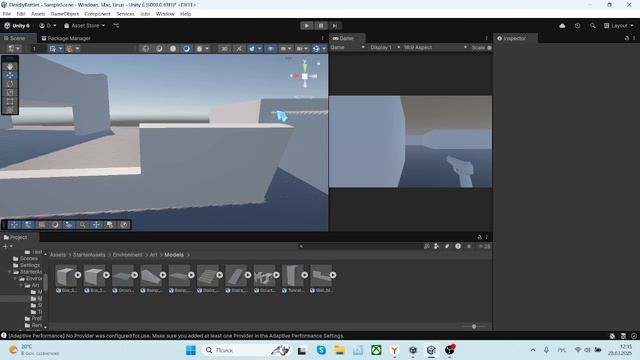Open the Component menu
This screenshot has height=360, width=640.
pyautogui.click(x=97, y=14)
